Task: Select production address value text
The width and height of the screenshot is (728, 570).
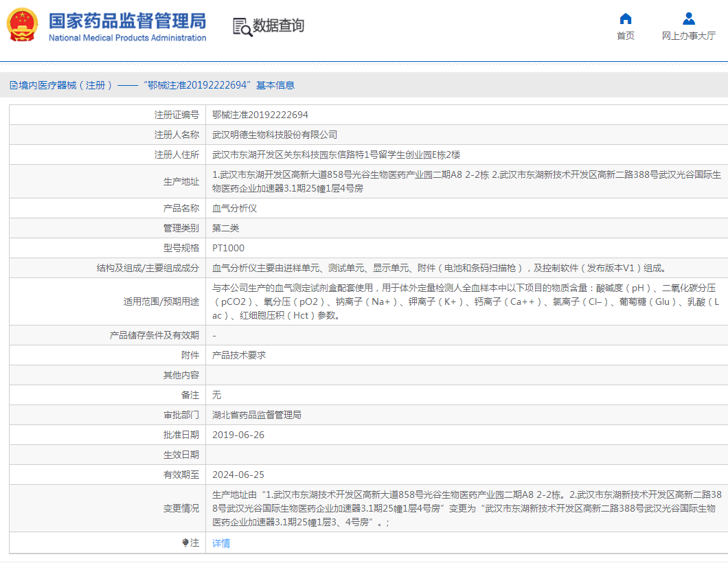Action: 466,181
